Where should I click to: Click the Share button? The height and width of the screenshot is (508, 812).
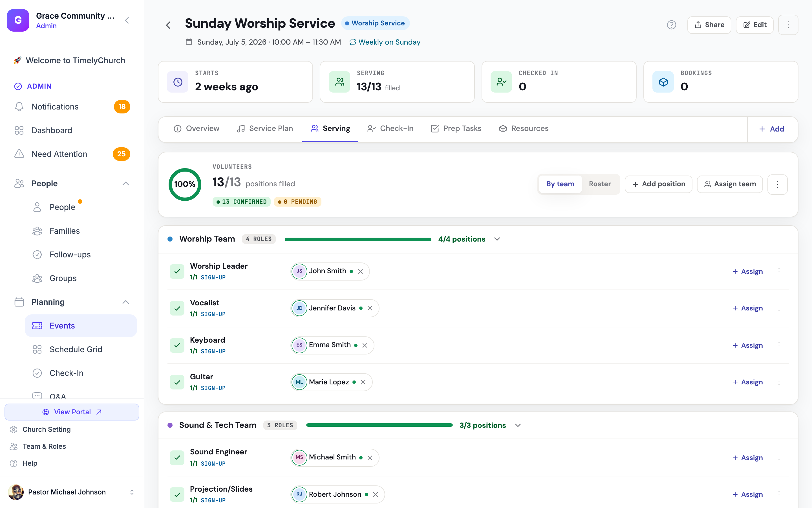point(709,25)
